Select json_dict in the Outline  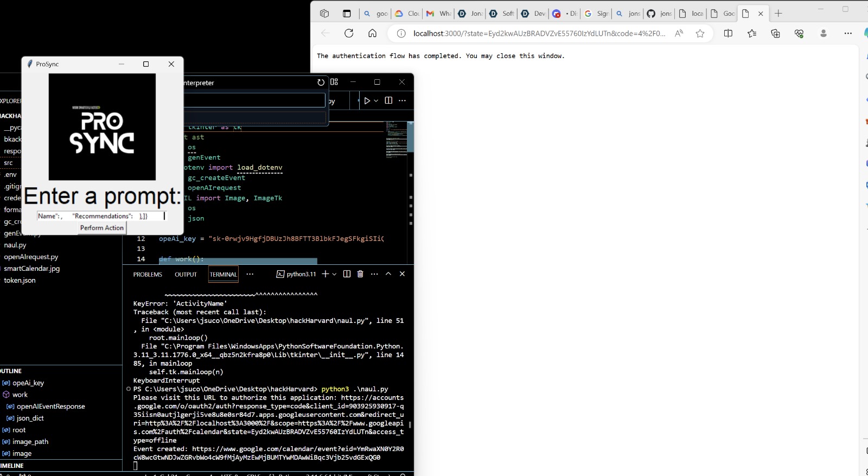pos(30,418)
